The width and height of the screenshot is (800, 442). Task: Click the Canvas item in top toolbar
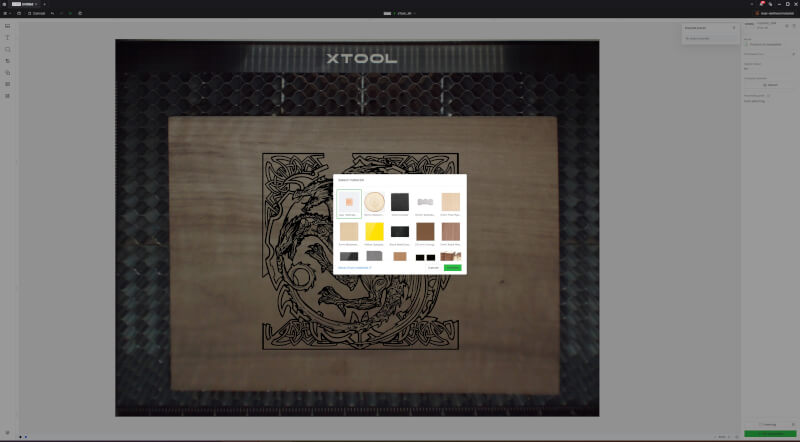pos(37,13)
